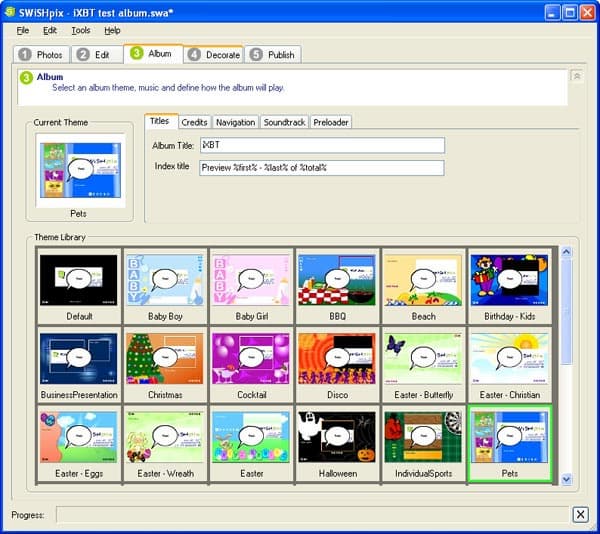Image resolution: width=600 pixels, height=534 pixels.
Task: Open the Credits sub-tab
Action: click(194, 122)
